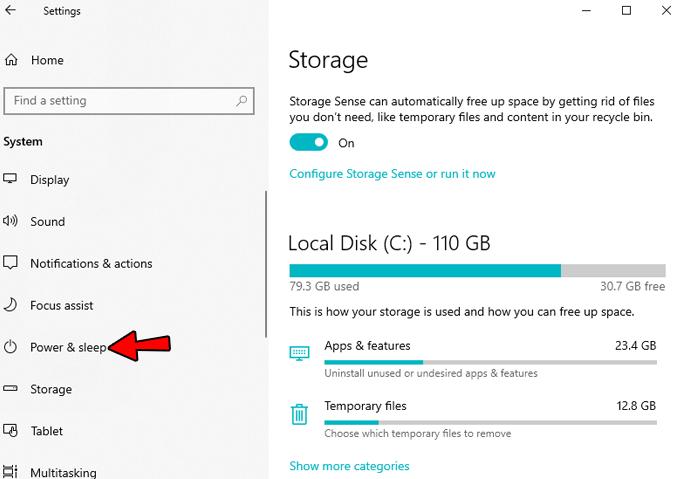
Task: Select the Sound speaker icon
Action: point(10,221)
